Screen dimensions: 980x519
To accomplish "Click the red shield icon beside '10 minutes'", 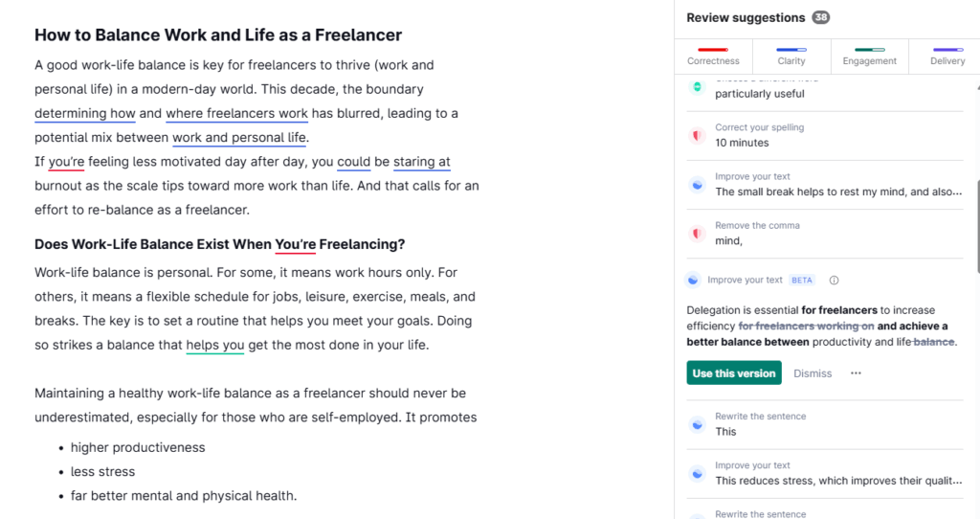I will pyautogui.click(x=697, y=135).
